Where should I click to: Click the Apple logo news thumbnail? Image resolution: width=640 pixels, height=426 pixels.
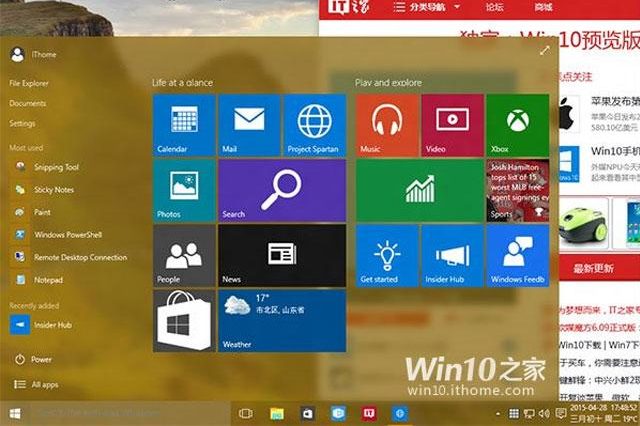pyautogui.click(x=568, y=114)
